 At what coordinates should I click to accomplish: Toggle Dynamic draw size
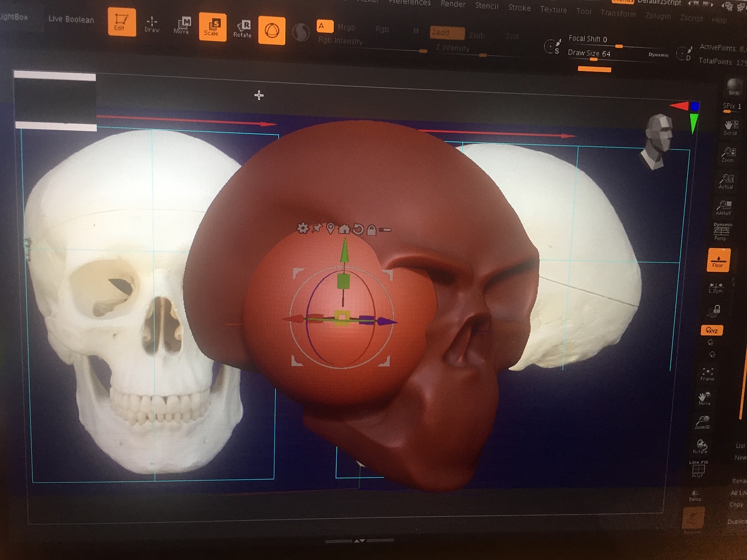click(x=659, y=55)
